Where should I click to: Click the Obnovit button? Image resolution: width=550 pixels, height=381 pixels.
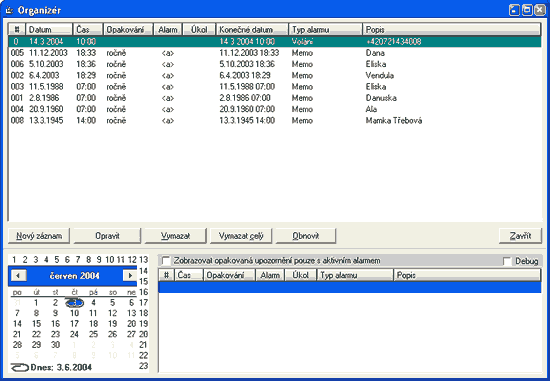tap(306, 236)
